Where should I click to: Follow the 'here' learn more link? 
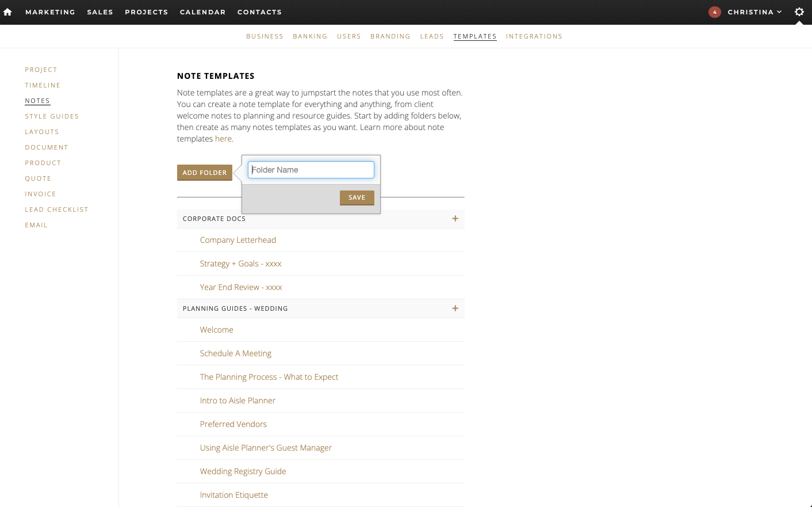223,139
